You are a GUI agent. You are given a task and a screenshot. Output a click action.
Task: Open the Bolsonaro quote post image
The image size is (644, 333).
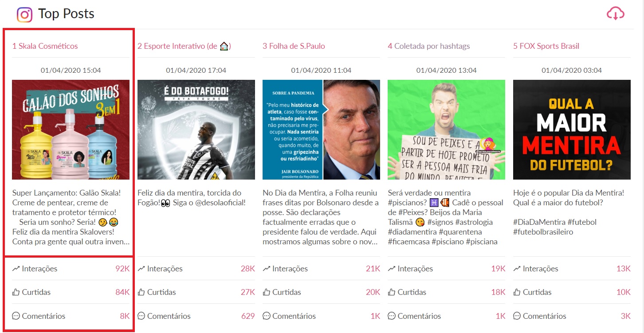coord(321,129)
